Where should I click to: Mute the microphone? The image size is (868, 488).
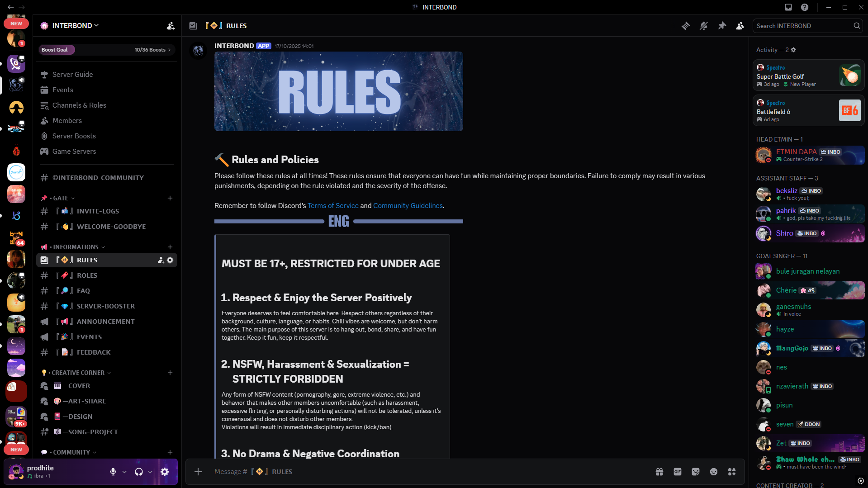coord(113,472)
